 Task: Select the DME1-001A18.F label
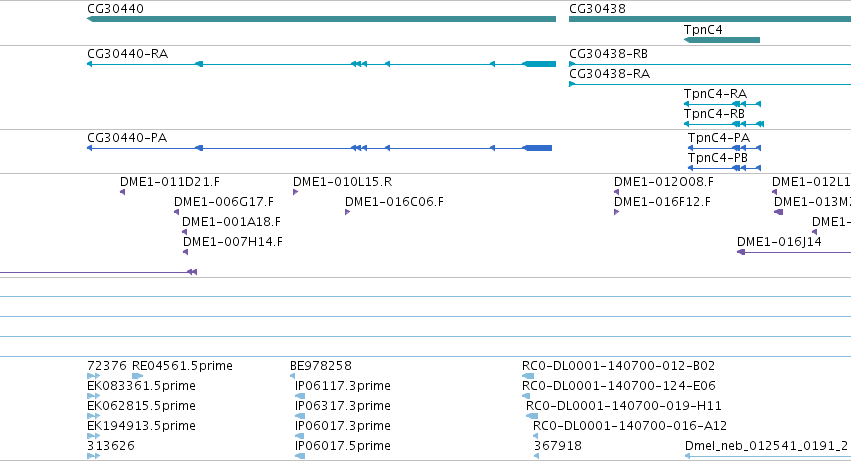[231, 222]
